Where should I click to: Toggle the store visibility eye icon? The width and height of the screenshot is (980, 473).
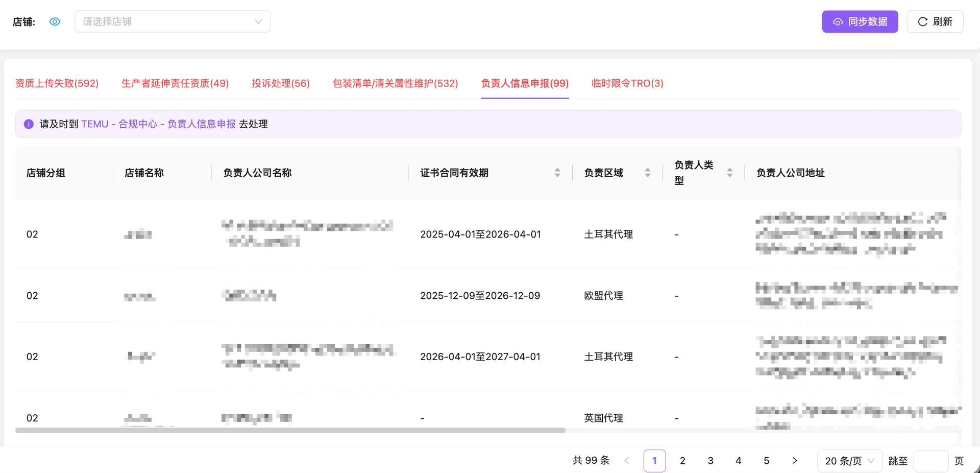point(55,21)
